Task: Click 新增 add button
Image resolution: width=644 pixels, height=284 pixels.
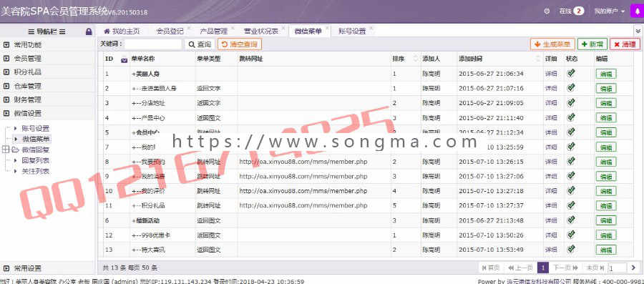Action: pos(592,44)
